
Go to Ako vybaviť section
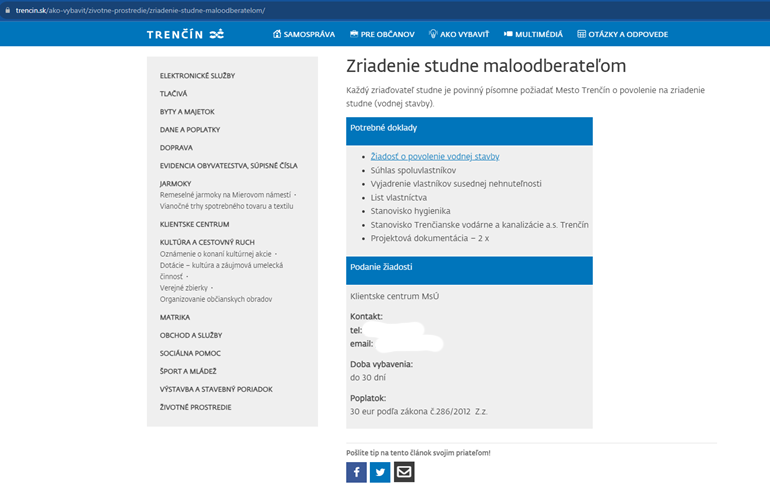pos(459,34)
